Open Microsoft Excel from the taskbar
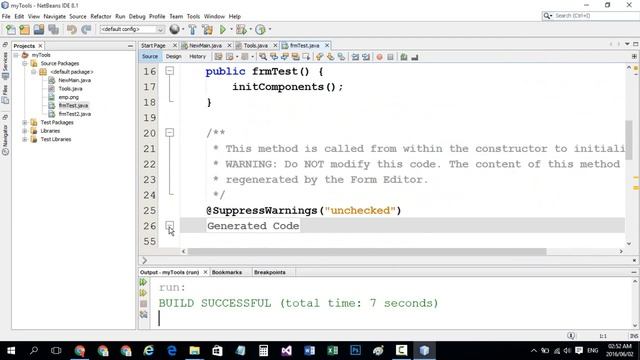 (332, 351)
